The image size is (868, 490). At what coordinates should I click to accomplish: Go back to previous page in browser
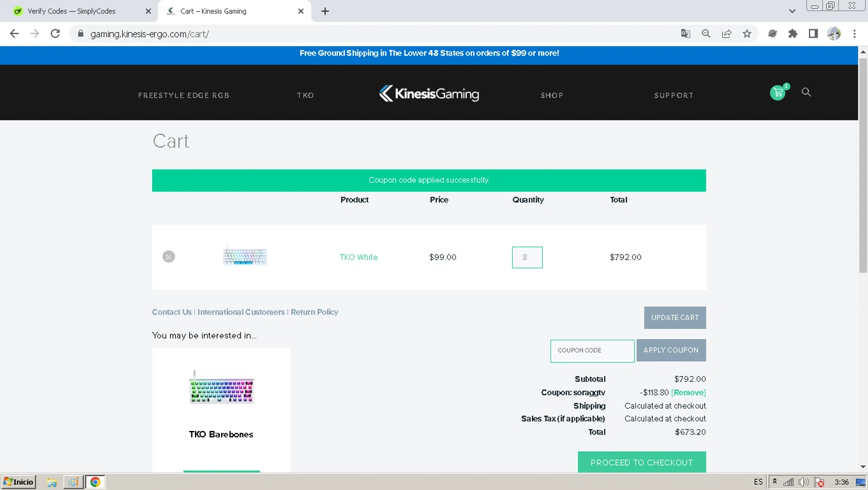[x=14, y=34]
